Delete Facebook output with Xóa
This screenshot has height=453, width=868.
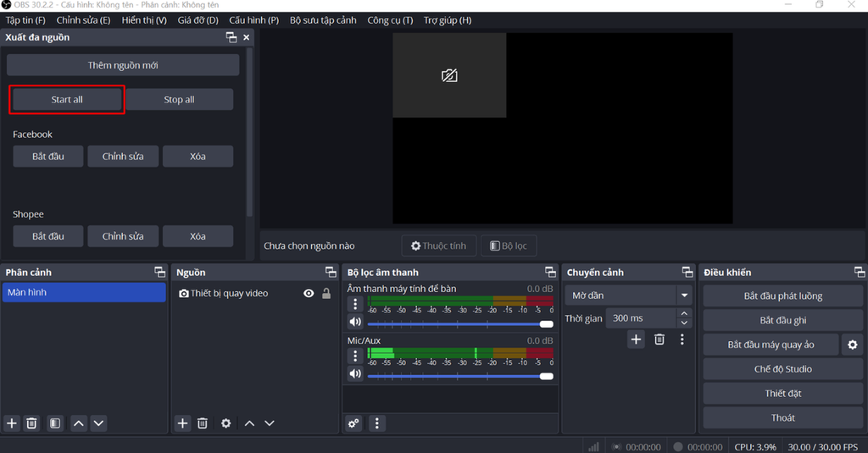pos(198,157)
